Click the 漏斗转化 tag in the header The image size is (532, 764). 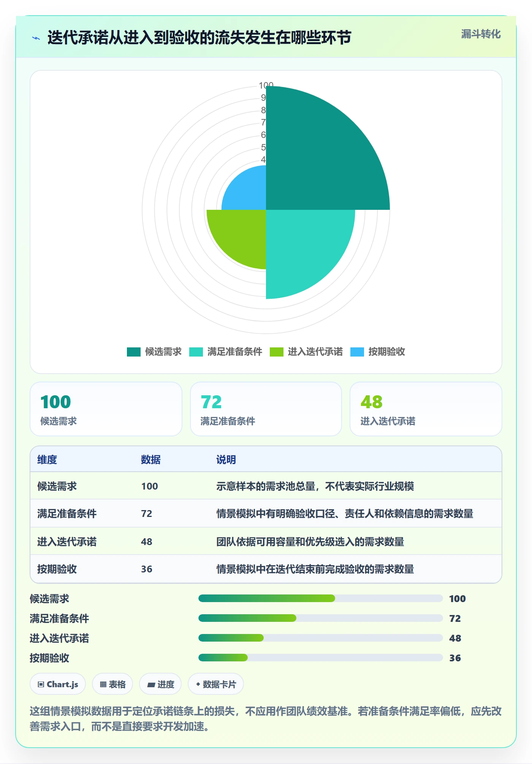coord(481,34)
